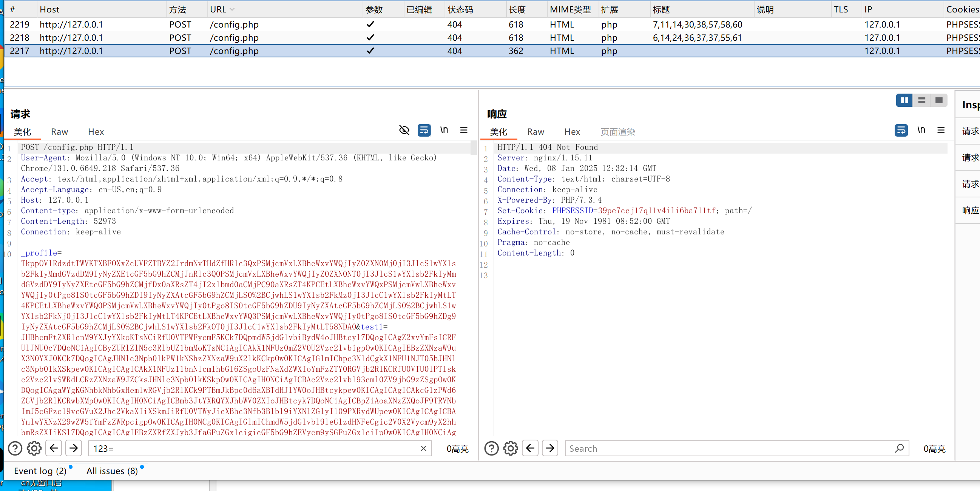Select side-by-side split layout icon
This screenshot has height=491, width=980.
click(904, 100)
